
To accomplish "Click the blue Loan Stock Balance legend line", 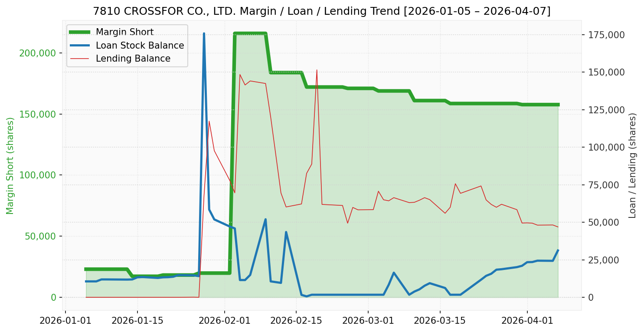I will (x=80, y=46).
